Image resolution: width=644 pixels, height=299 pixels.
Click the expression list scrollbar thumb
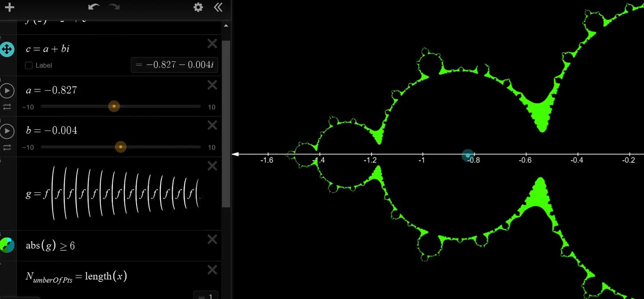(x=226, y=124)
